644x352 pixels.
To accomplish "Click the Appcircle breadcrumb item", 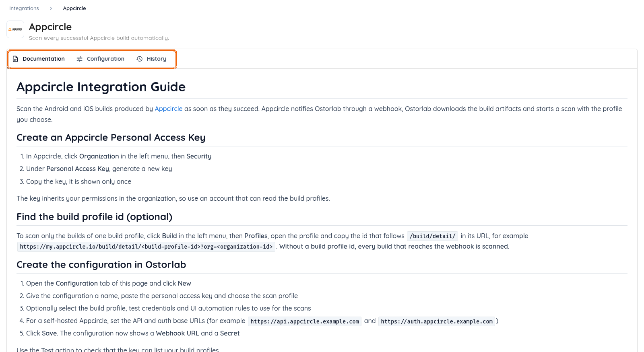I will [x=74, y=8].
